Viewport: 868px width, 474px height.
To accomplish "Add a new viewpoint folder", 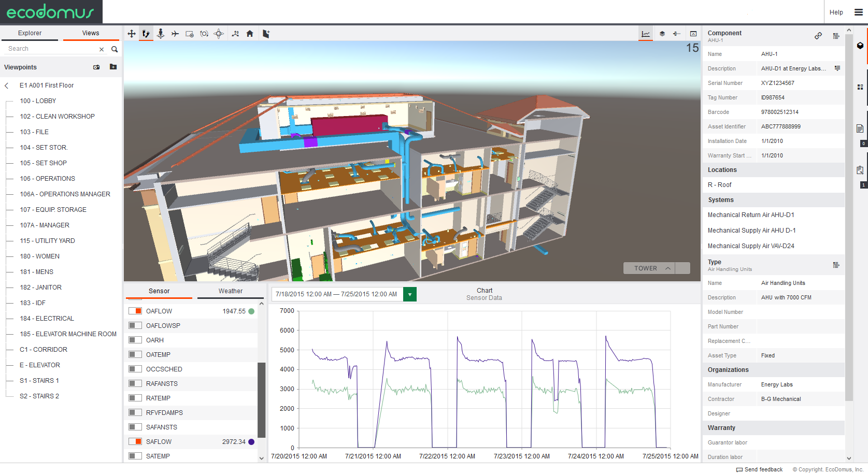I will point(113,67).
